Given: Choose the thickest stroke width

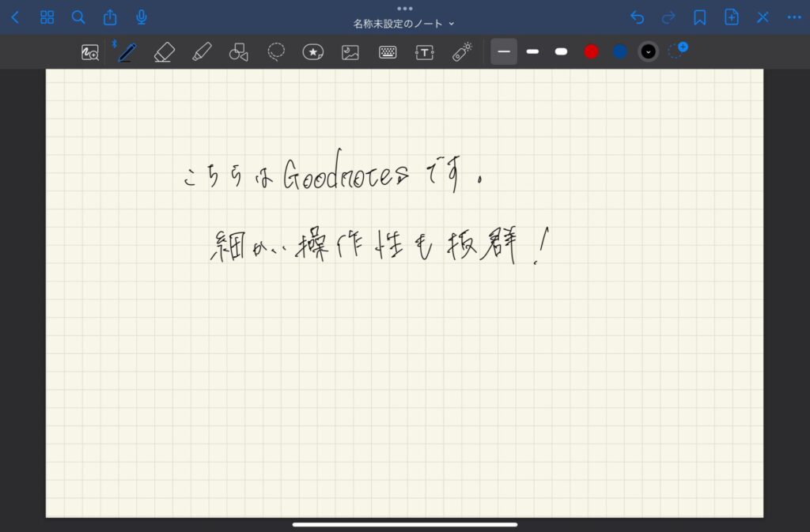Looking at the screenshot, I should (x=561, y=51).
